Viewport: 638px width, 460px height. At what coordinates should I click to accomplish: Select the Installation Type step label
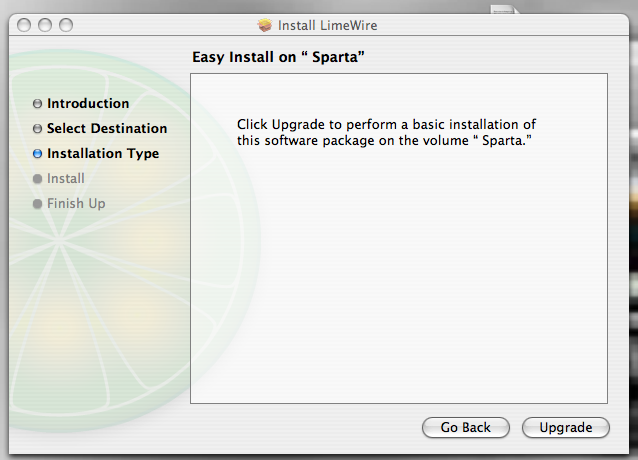103,154
